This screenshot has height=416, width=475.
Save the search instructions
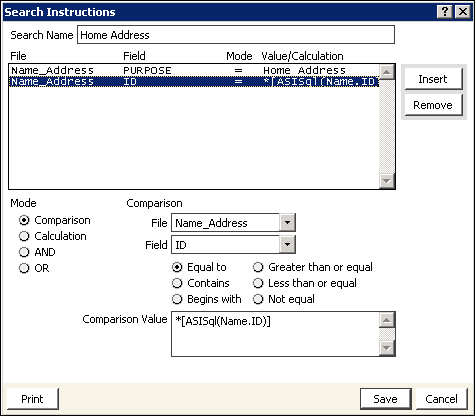point(386,399)
